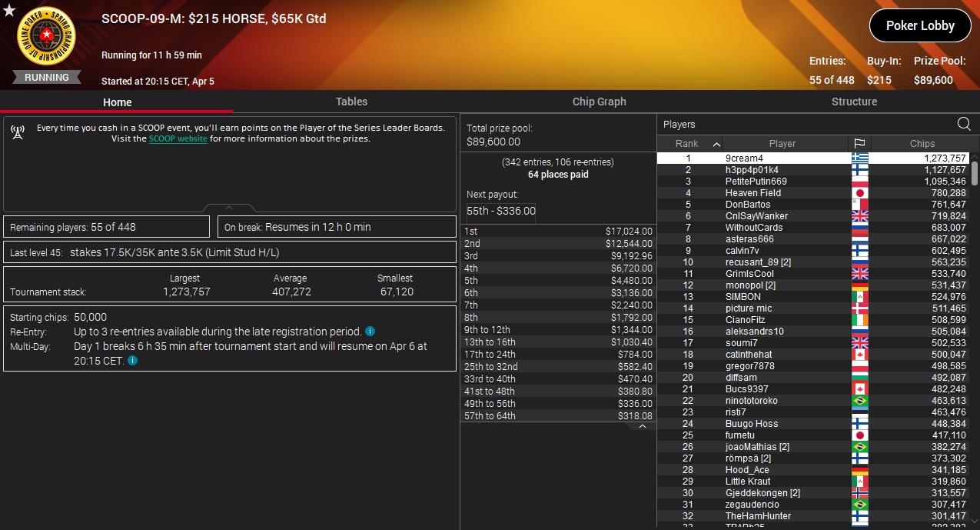Click the 1st place $17,024.00 payout
Image resolution: width=980 pixels, height=530 pixels.
558,232
